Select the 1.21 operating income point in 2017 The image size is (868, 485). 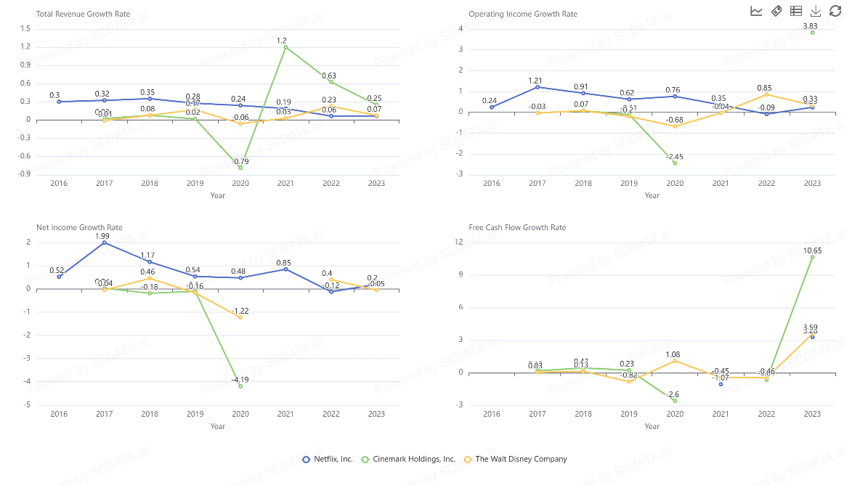pos(538,87)
